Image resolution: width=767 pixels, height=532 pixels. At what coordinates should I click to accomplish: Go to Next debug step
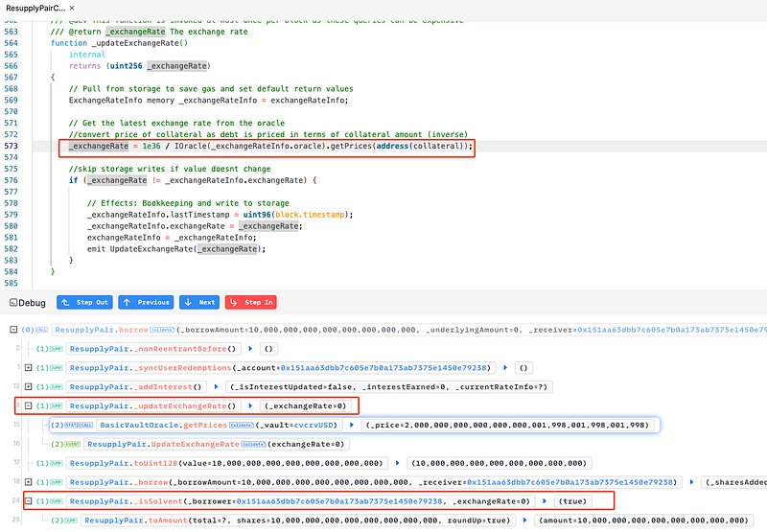tap(199, 302)
